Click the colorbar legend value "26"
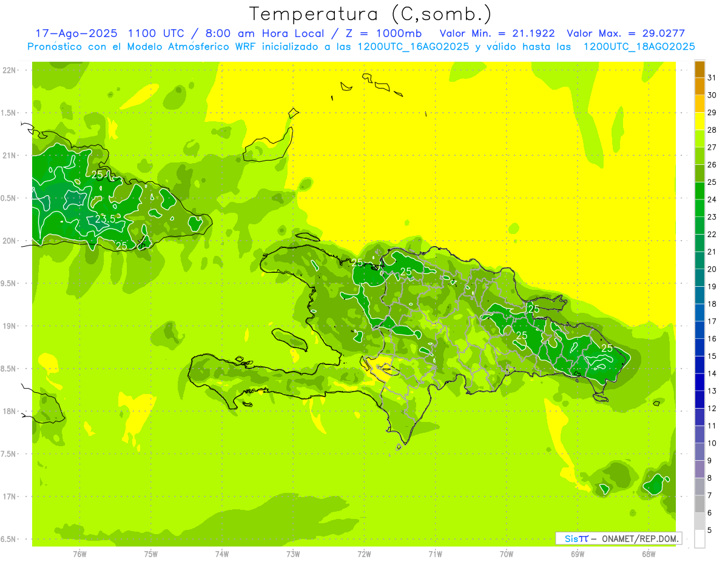This screenshot has height=562, width=728. coord(712,164)
